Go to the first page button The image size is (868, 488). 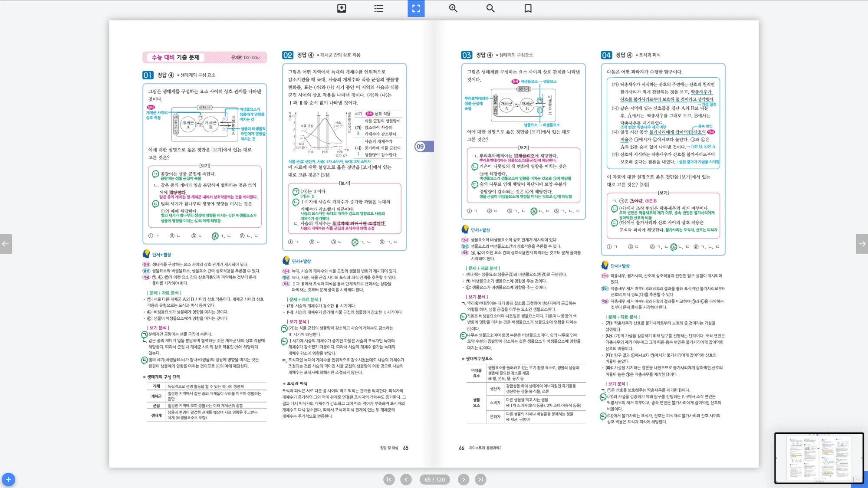coord(389,479)
